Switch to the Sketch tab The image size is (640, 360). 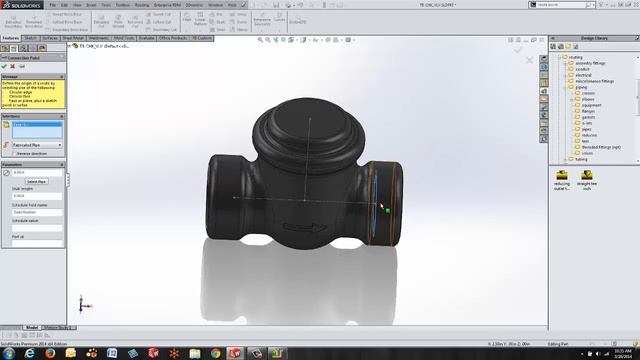(31, 38)
